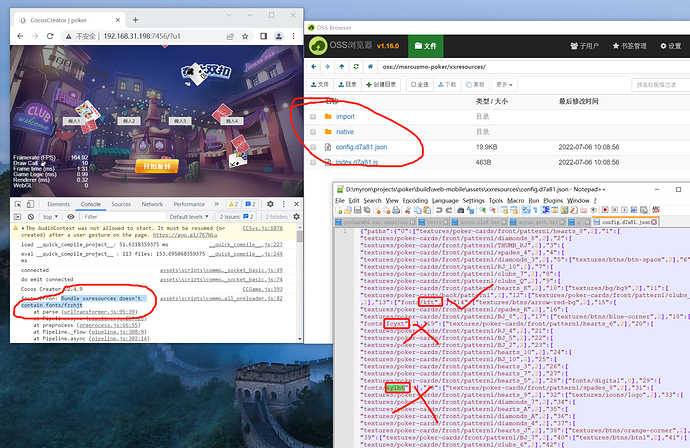Open Notepad++ Plugins menu
The height and width of the screenshot is (448, 690).
[553, 200]
